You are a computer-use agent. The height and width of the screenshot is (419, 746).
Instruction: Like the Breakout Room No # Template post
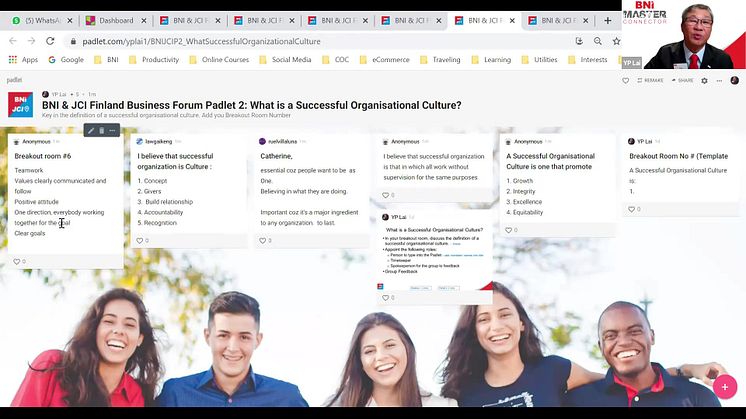click(631, 209)
